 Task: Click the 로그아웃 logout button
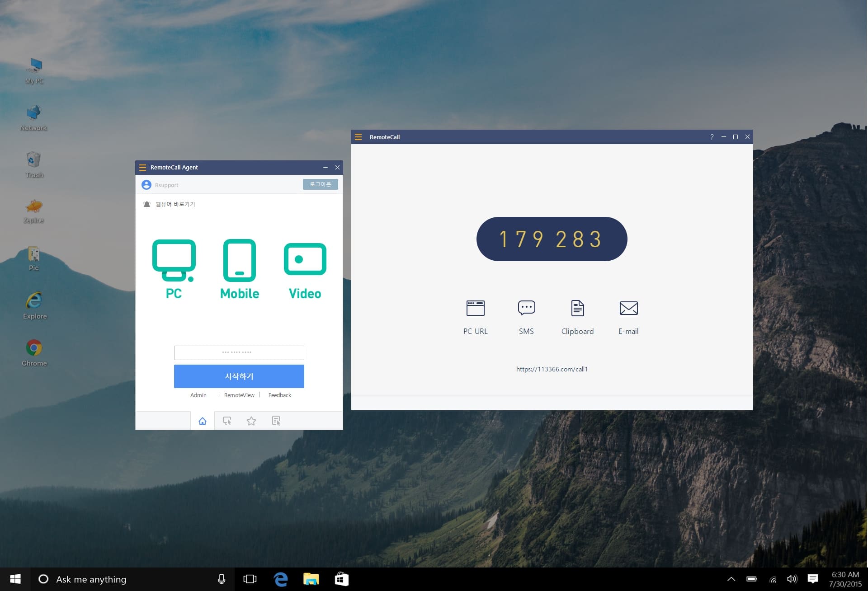(321, 184)
